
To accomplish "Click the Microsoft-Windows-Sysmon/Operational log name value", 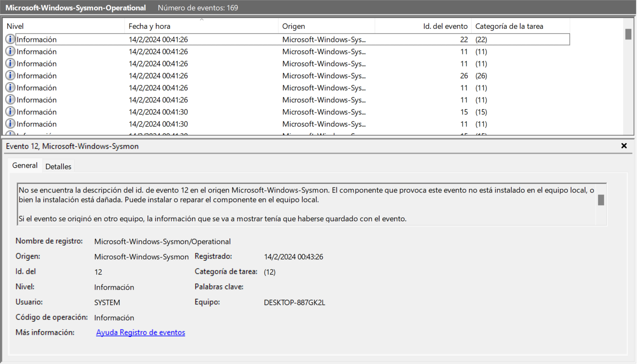I will [162, 242].
